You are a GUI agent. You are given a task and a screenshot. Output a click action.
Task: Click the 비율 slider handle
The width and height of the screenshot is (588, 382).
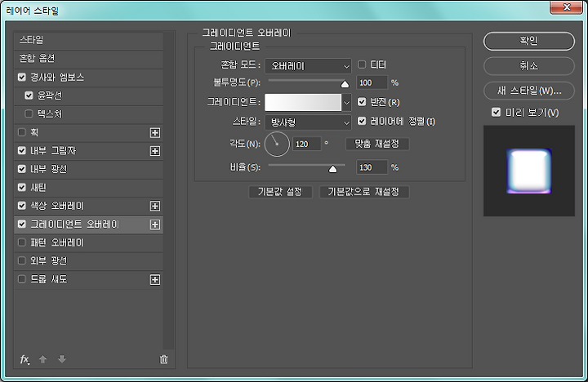332,170
